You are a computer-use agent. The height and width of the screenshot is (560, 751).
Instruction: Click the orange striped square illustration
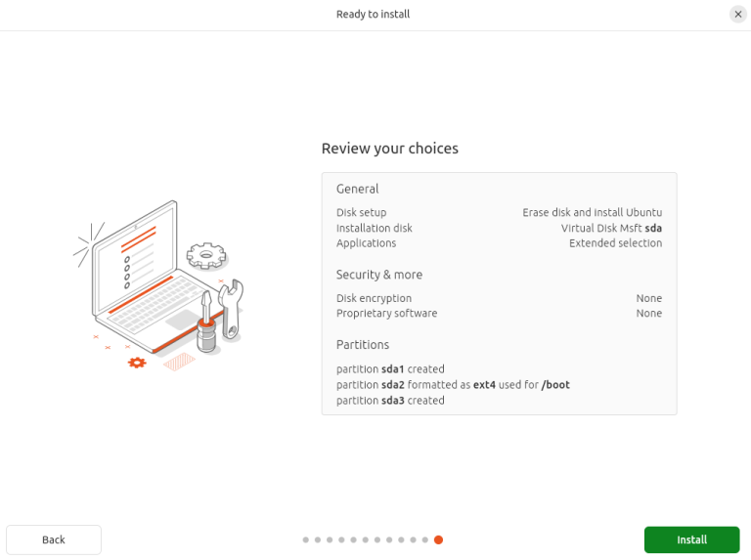pos(179,363)
